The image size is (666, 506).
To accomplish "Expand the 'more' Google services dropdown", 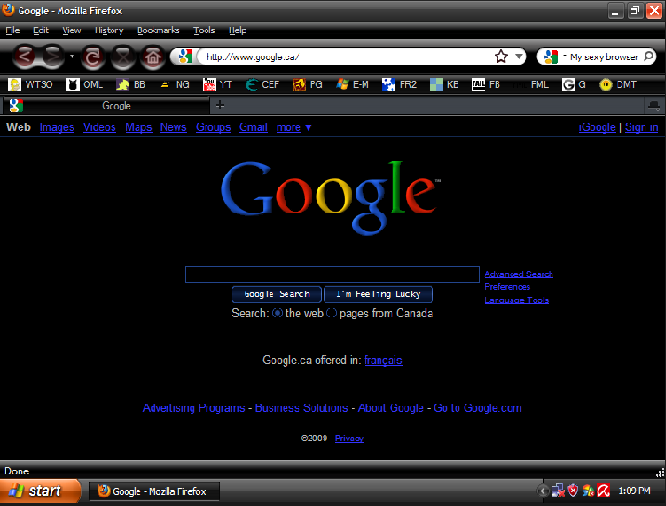I will (294, 127).
